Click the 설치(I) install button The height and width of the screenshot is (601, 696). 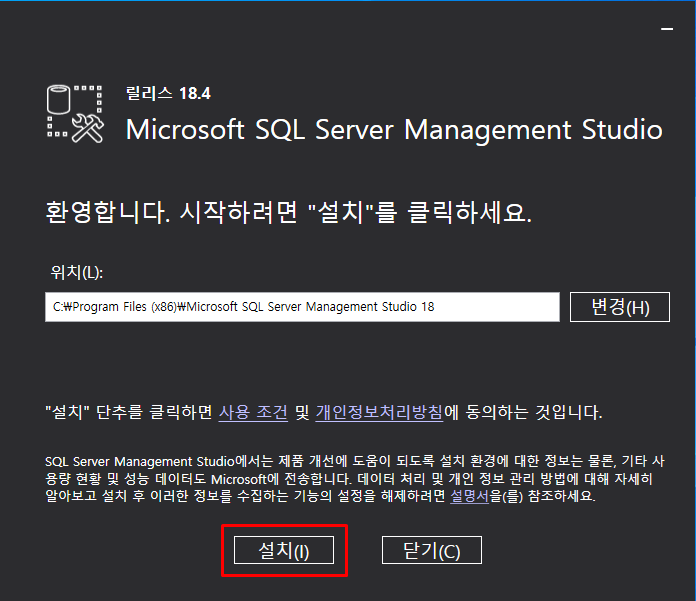[x=284, y=550]
